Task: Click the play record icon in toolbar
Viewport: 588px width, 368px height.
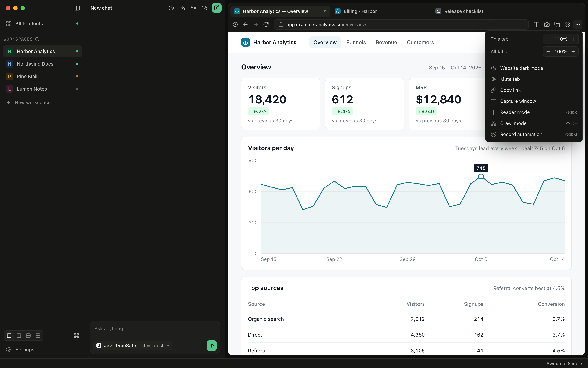Action: [567, 25]
